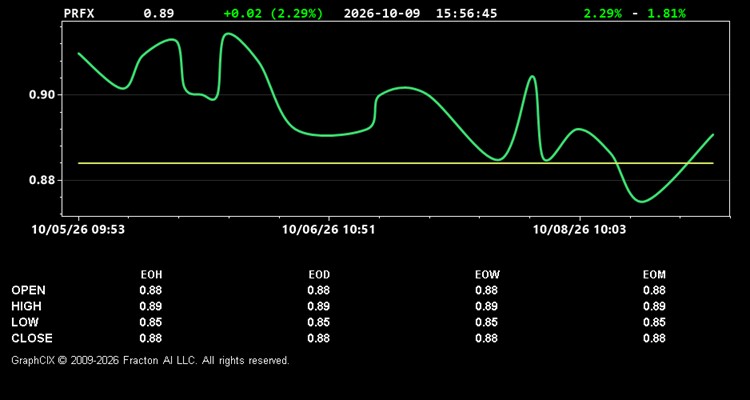Viewport: 750px width, 400px height.
Task: Click the 10/05/26 09:53 axis label
Action: pos(78,230)
